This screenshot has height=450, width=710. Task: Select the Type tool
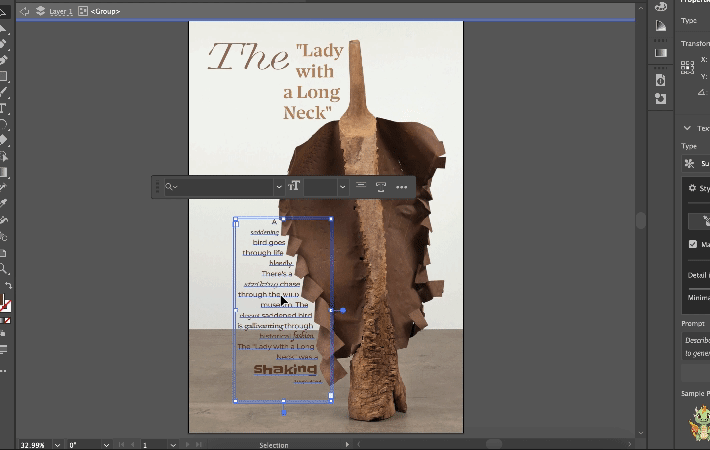coord(3,108)
